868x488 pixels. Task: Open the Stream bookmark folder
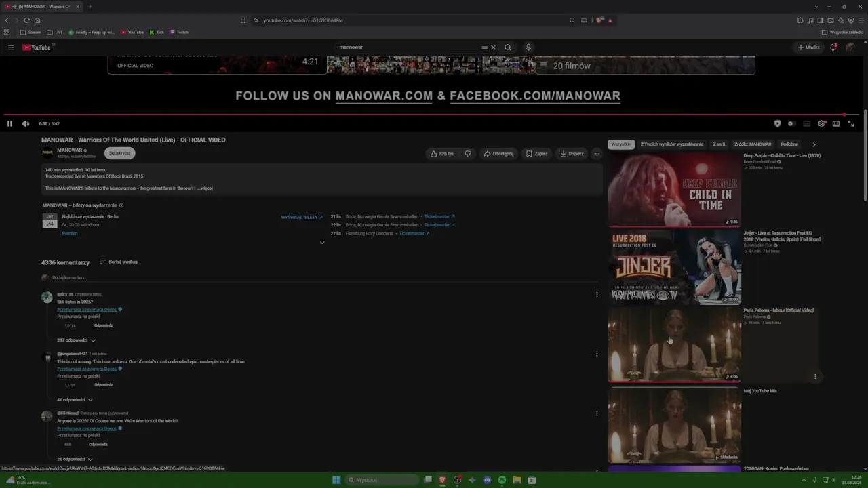click(31, 32)
